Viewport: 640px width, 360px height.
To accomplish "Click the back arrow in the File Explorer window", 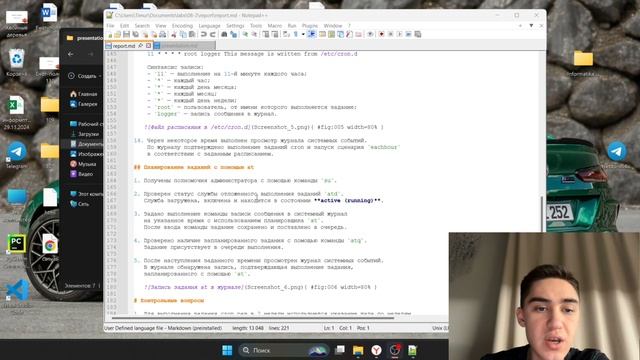I will tap(71, 54).
